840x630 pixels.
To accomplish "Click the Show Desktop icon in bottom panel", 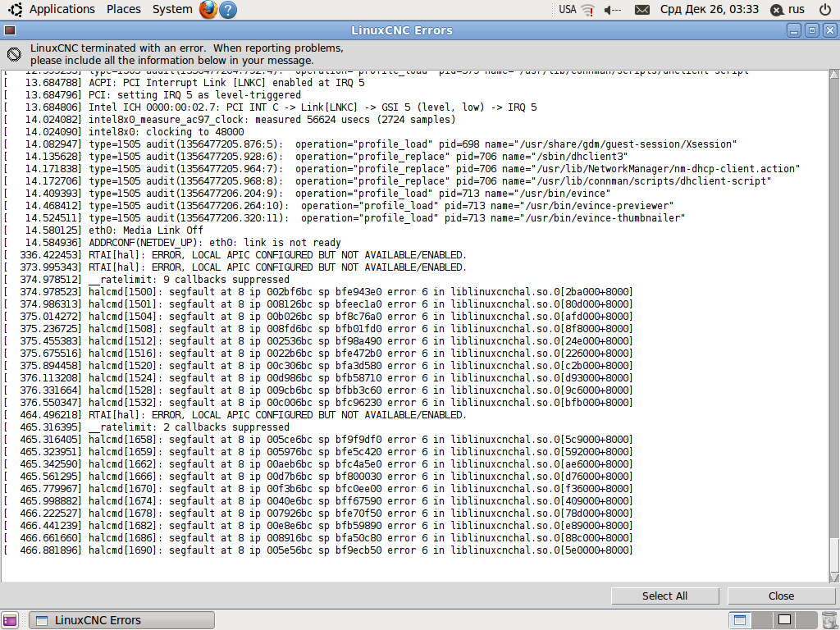I will pyautogui.click(x=10, y=620).
